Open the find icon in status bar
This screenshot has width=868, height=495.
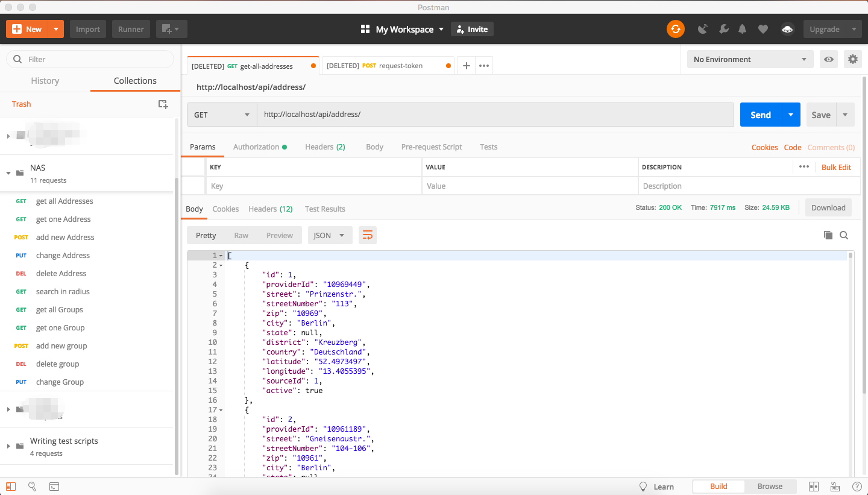click(33, 486)
